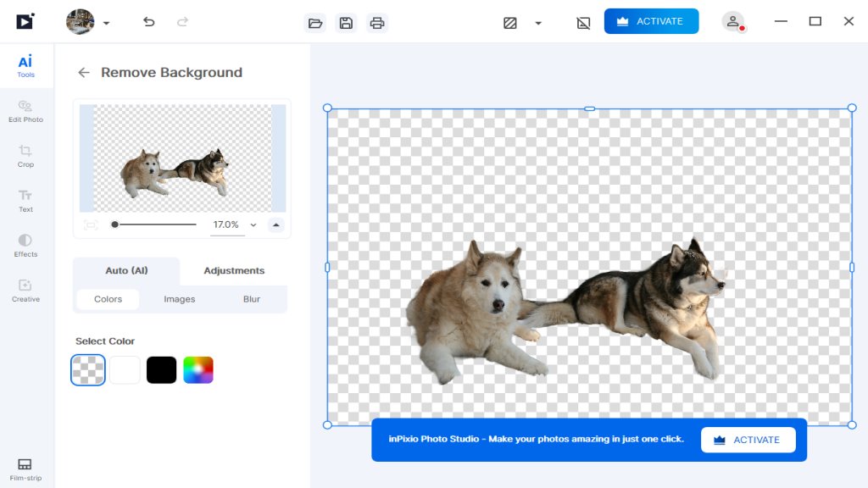868x488 pixels.
Task: Open the Crop tool
Action: 25,156
